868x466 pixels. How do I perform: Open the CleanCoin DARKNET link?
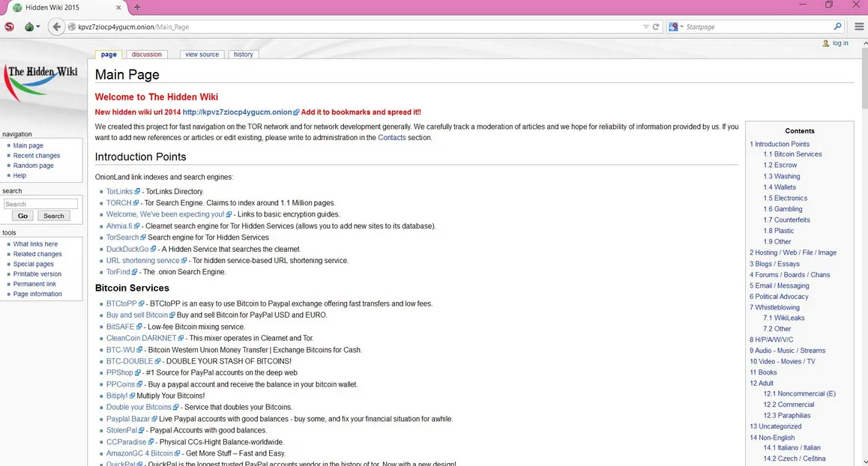[141, 338]
